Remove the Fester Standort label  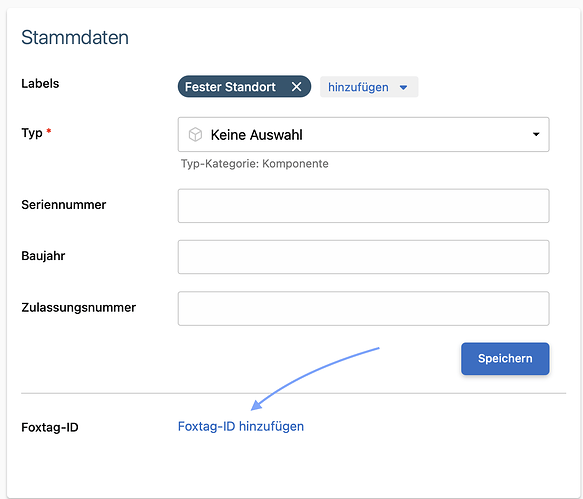coord(296,87)
